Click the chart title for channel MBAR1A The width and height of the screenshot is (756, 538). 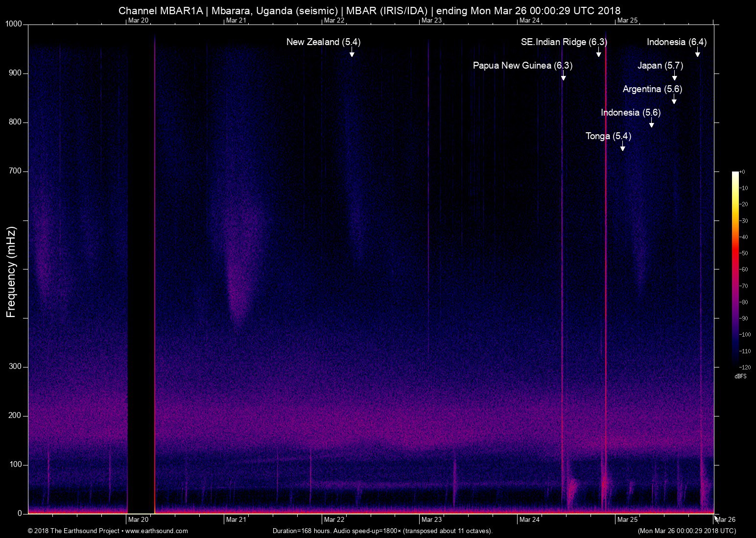point(369,10)
